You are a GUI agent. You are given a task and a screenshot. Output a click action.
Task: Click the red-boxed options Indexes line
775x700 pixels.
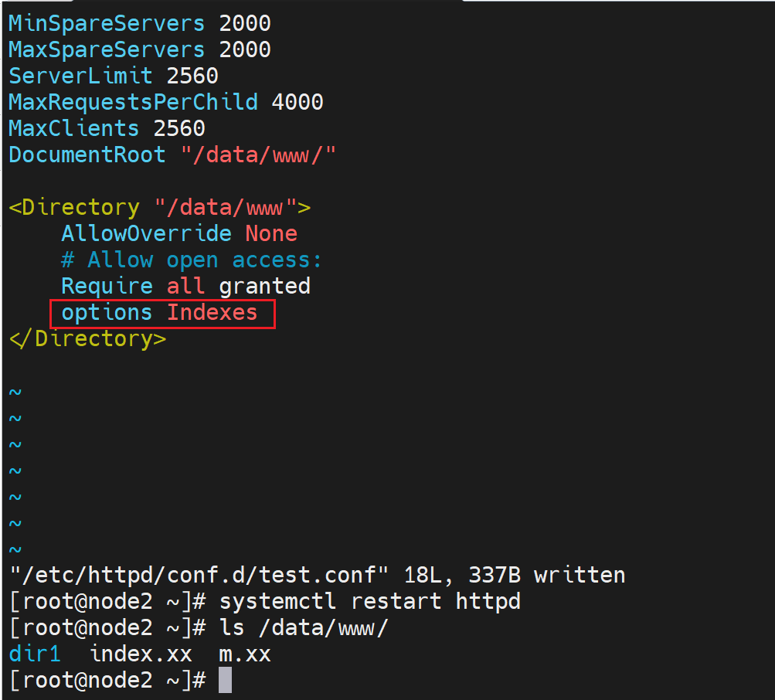159,313
